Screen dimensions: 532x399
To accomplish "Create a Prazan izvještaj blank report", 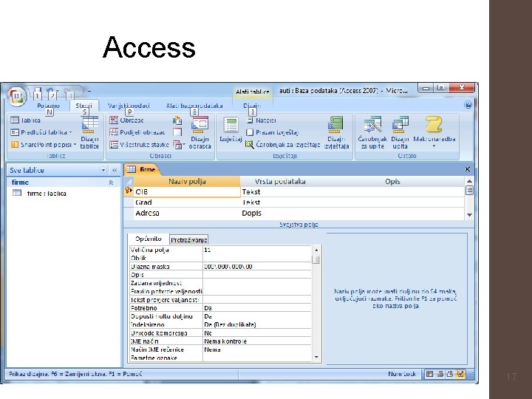I will (272, 132).
